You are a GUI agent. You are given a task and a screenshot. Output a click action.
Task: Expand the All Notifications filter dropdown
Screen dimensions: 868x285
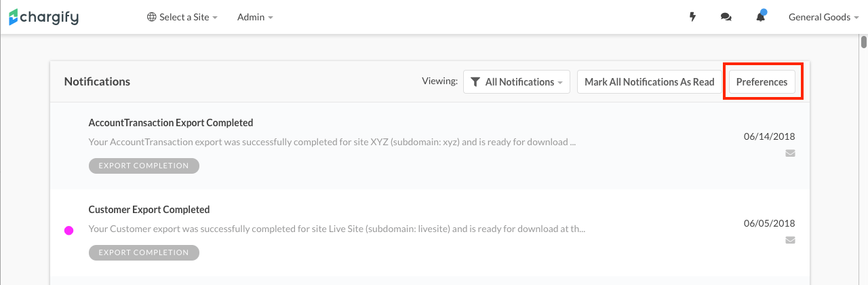tap(517, 82)
